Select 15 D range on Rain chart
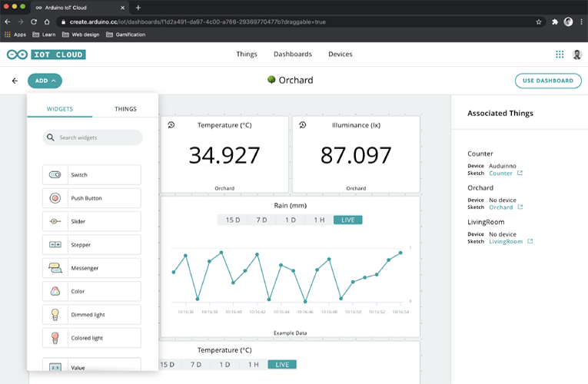 click(x=232, y=220)
